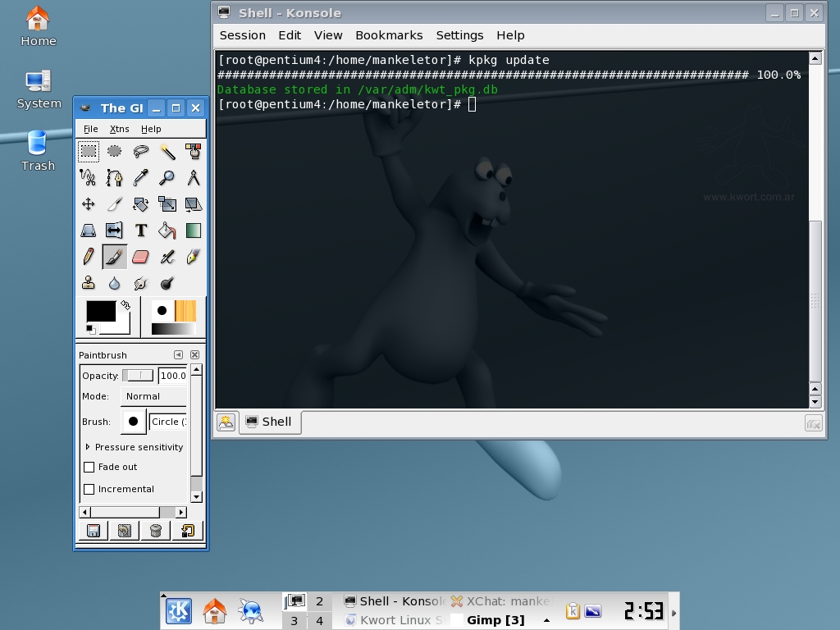The height and width of the screenshot is (630, 840).
Task: Select the Color Picker eyedropper tool
Action: [x=140, y=178]
